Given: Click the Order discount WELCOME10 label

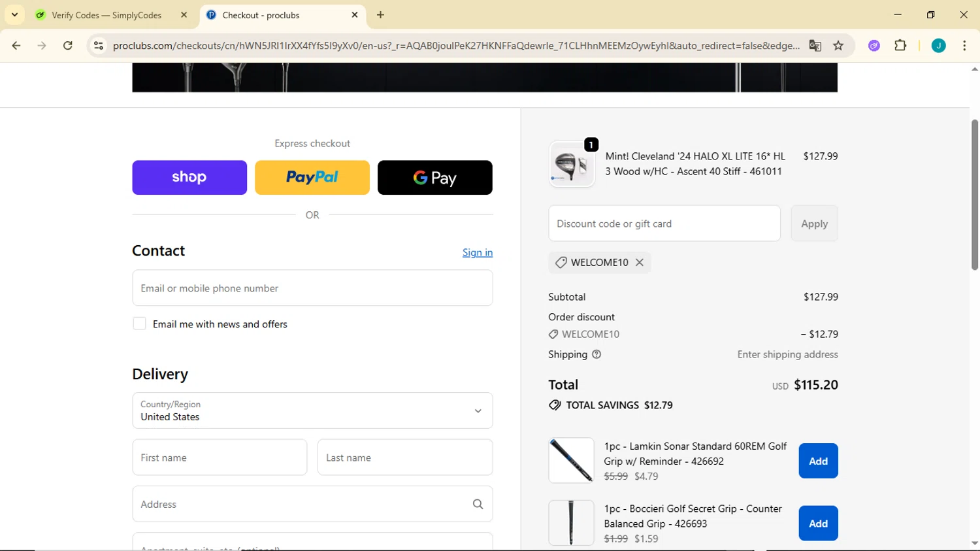Looking at the screenshot, I should [591, 334].
